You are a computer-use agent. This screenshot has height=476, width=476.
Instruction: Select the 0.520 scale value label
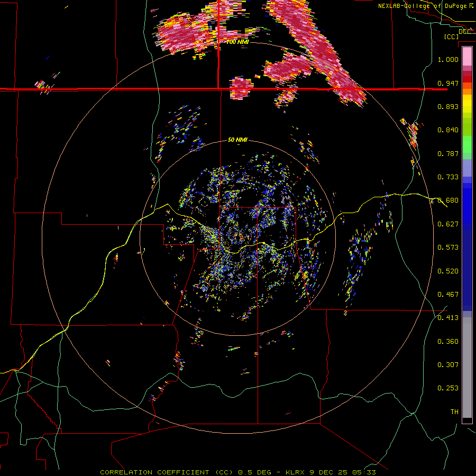pyautogui.click(x=448, y=271)
